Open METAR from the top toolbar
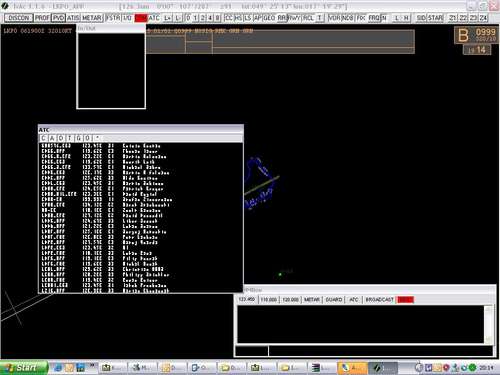 pyautogui.click(x=91, y=18)
